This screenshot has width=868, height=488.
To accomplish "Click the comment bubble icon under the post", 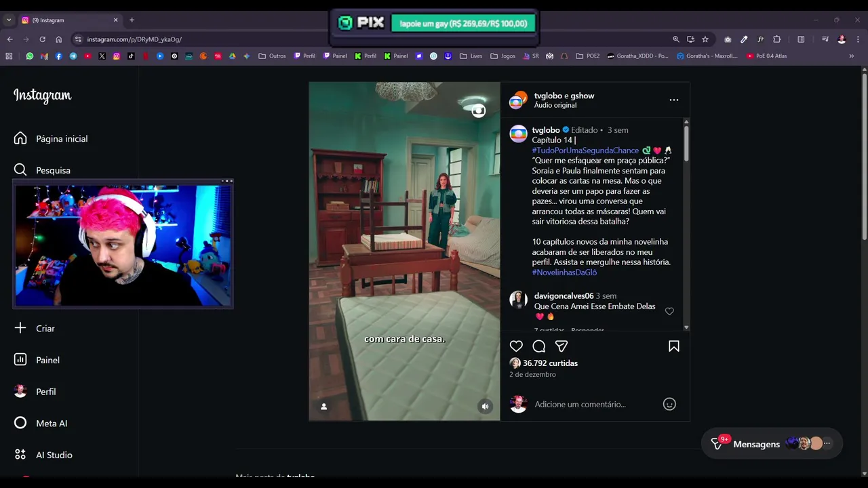I will click(539, 346).
